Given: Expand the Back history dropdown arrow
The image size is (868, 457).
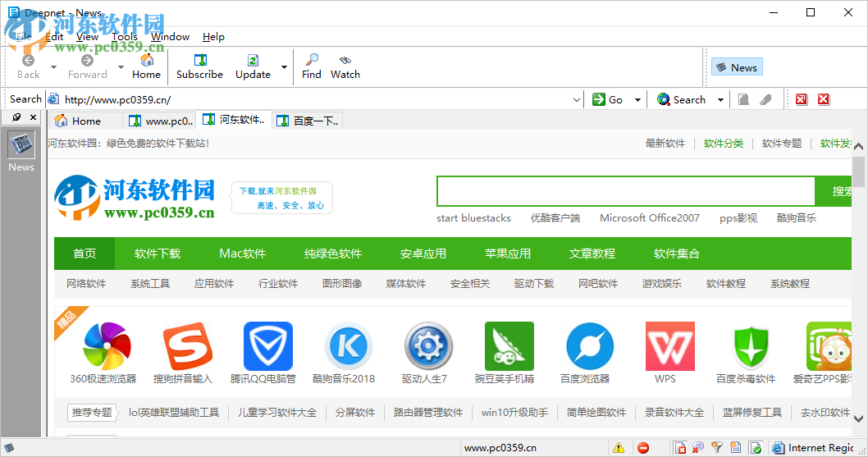Looking at the screenshot, I should point(53,67).
